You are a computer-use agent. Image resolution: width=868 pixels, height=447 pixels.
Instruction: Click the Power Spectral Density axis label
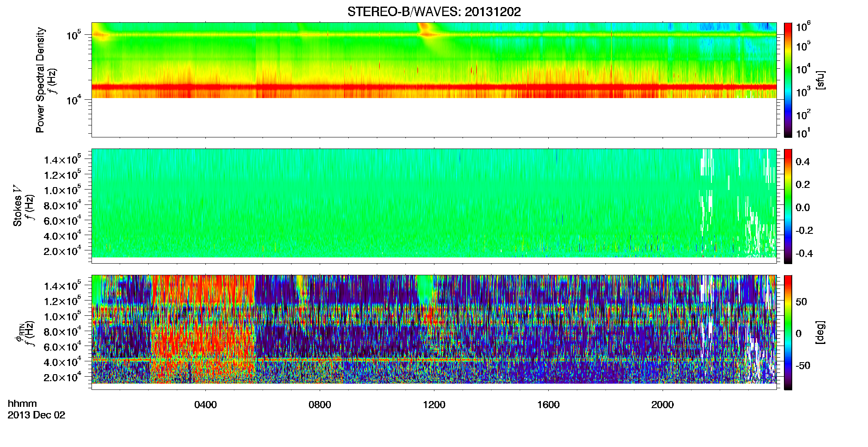point(40,80)
